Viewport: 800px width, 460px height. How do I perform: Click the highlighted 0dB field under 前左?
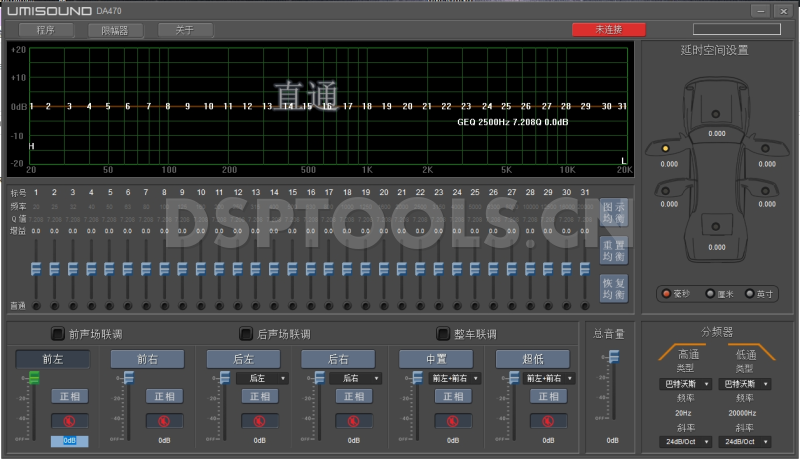[69, 441]
